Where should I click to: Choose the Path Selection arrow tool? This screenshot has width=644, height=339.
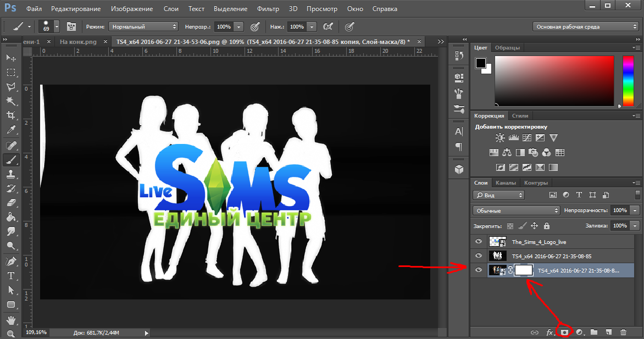(11, 290)
